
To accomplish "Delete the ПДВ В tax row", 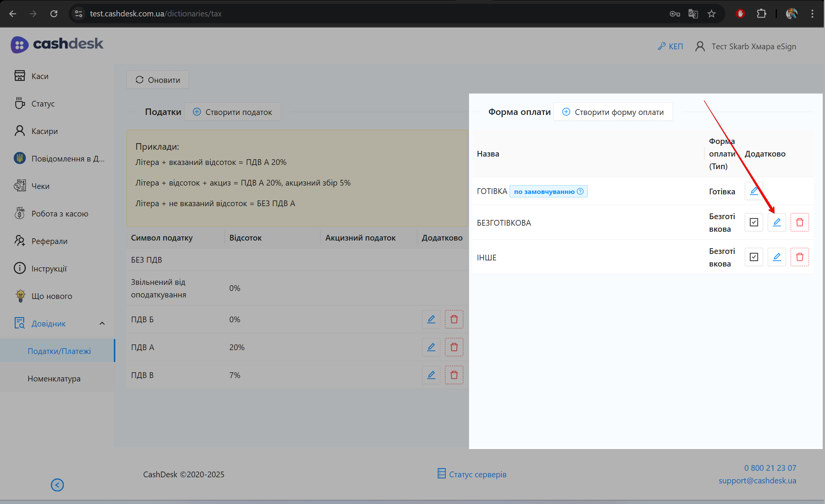I will 454,375.
